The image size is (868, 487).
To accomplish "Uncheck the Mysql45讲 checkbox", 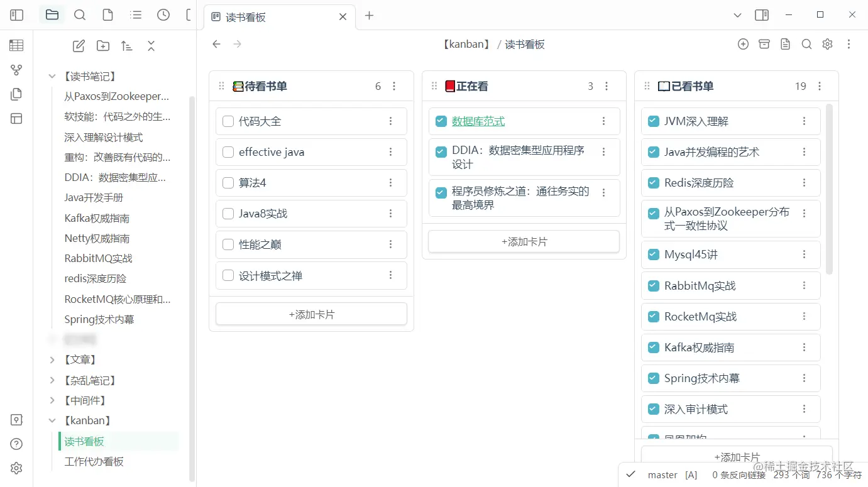I will tap(653, 254).
